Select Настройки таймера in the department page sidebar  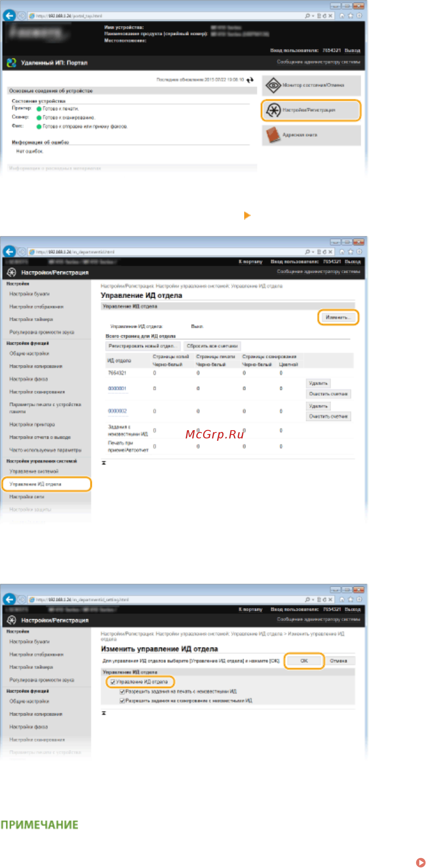pyautogui.click(x=31, y=319)
